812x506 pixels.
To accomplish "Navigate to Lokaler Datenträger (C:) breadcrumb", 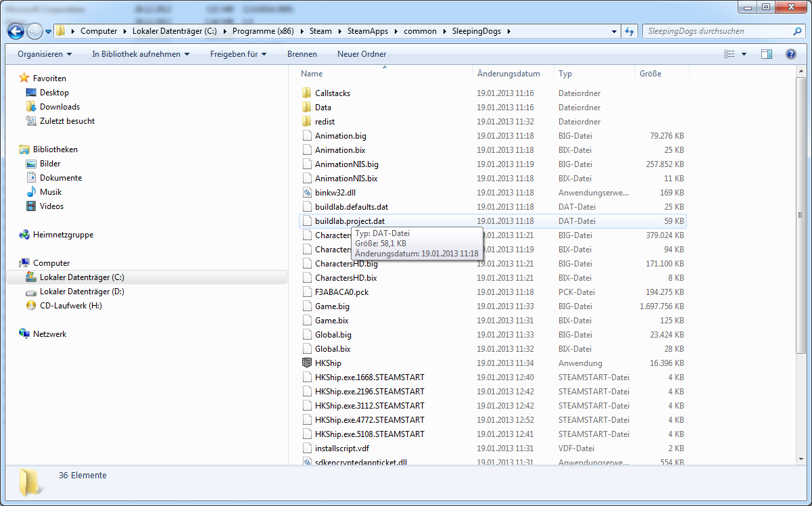I will coord(174,31).
